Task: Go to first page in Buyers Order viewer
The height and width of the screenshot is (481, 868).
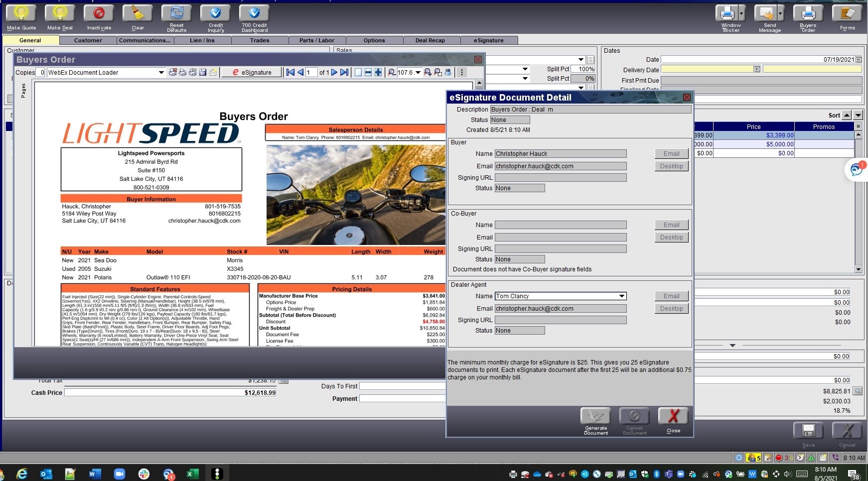Action: tap(290, 72)
